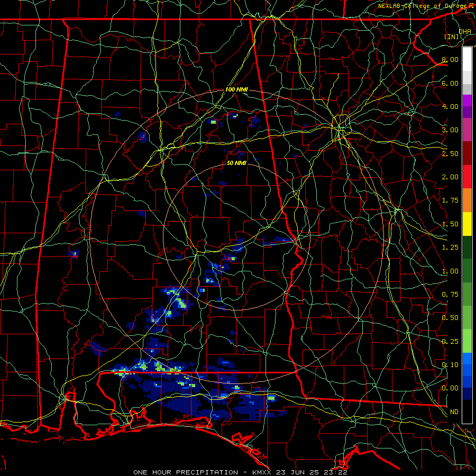Click the 2.50 legend value
476x476 pixels.
coord(450,153)
